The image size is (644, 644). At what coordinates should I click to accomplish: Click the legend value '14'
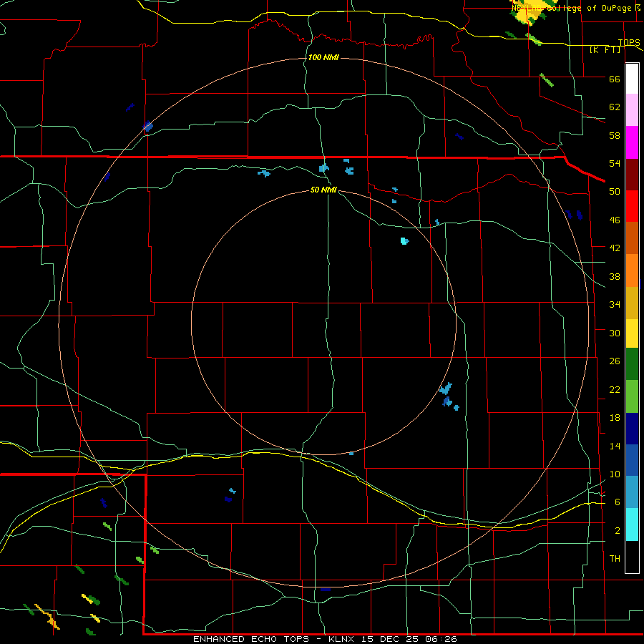[615, 446]
